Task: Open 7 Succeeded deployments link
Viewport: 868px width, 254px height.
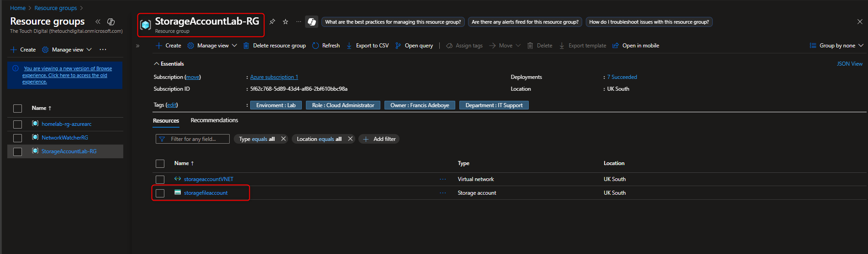Action: (x=622, y=77)
